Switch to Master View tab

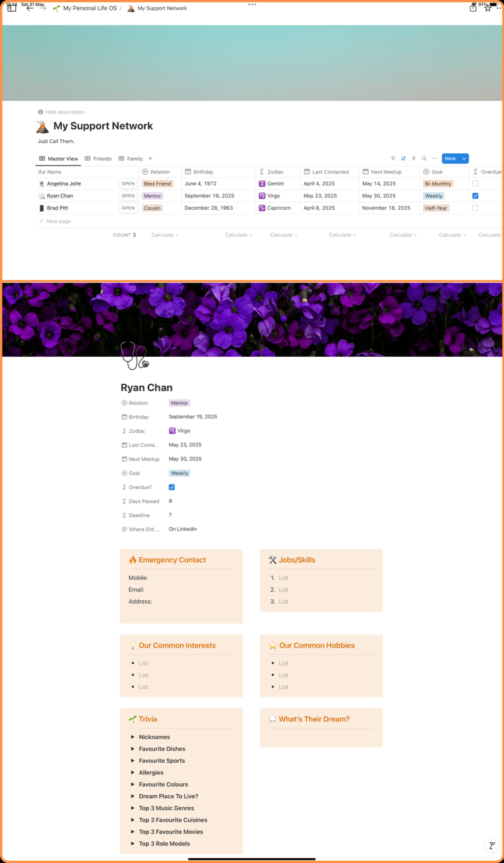(x=58, y=159)
